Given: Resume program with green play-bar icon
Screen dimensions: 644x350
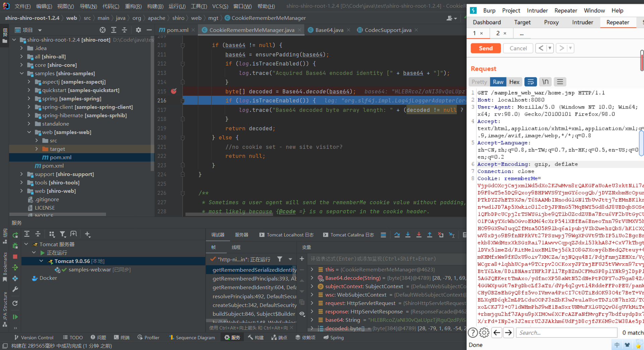Looking at the screenshot, I should [x=15, y=317].
